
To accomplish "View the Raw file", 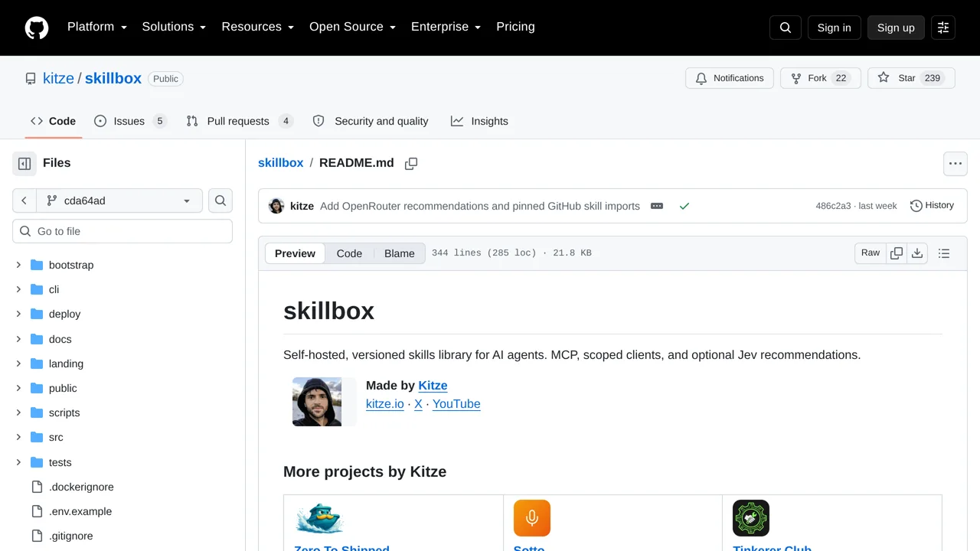I will (871, 253).
